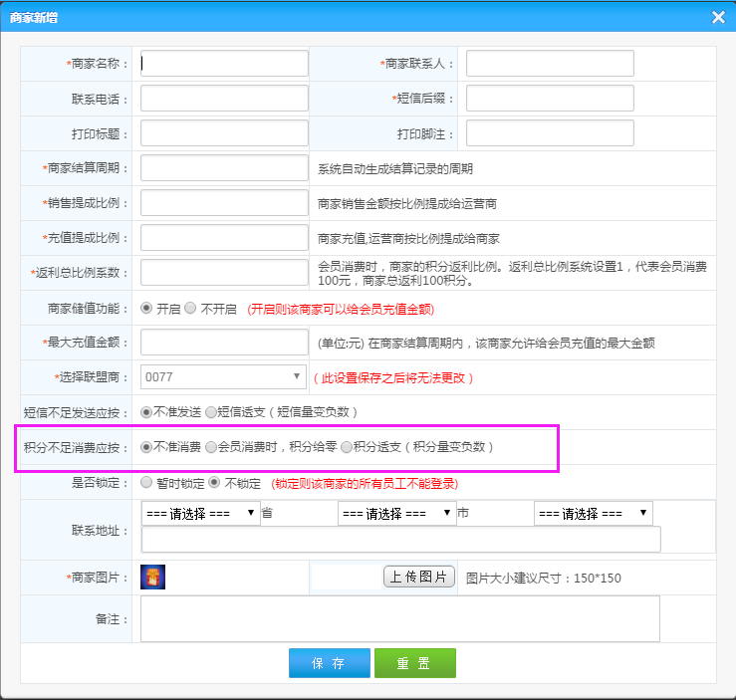Click the 充值提成比例 input field

tap(224, 237)
